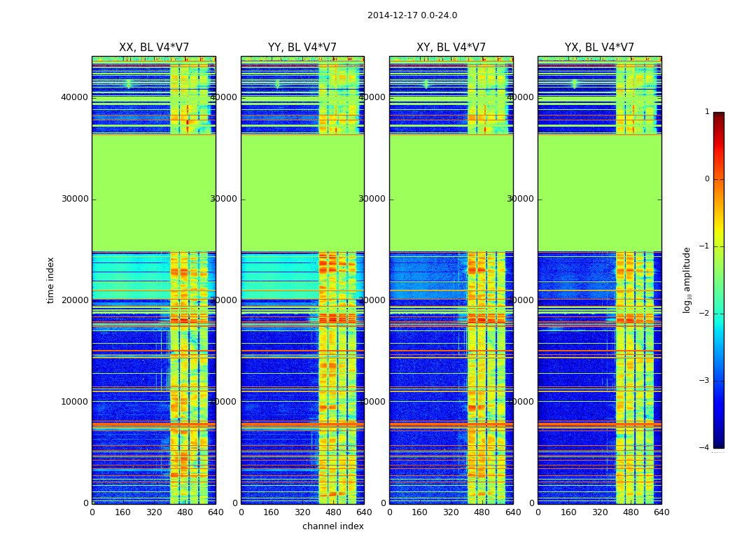Click the dark red top of the colorbar
Image resolution: width=735 pixels, height=560 pixels.
719,116
